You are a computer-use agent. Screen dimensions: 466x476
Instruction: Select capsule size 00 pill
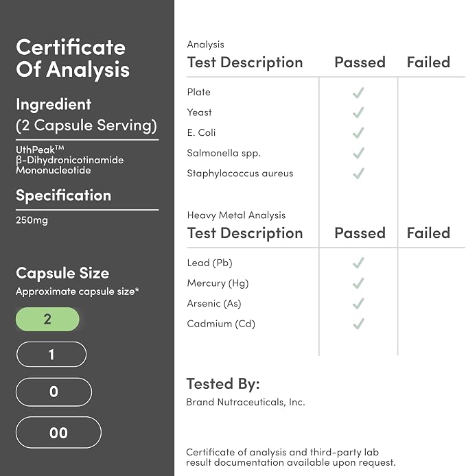pos(58,433)
